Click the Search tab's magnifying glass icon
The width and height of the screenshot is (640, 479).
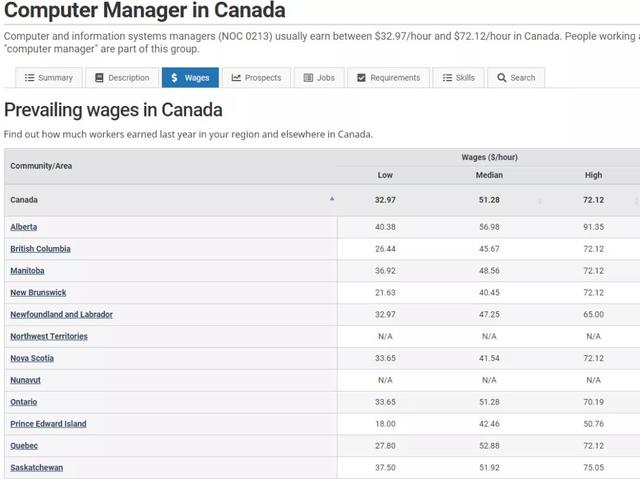coord(502,78)
